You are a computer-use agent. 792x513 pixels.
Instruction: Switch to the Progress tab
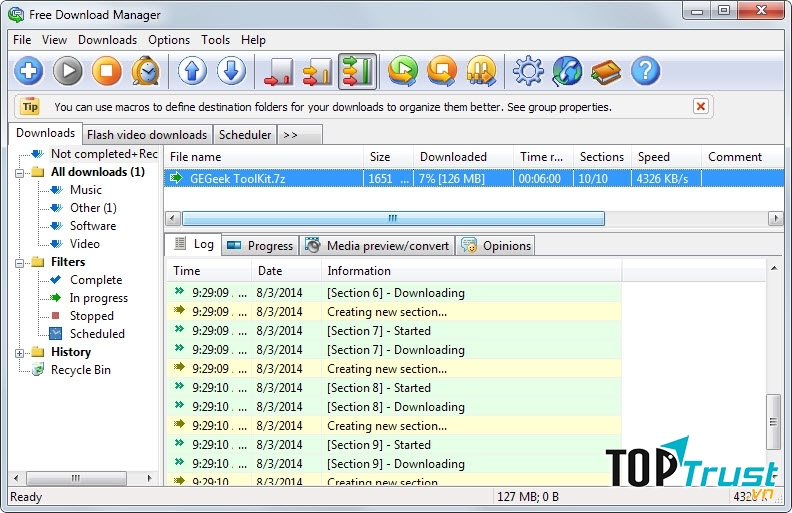click(260, 246)
